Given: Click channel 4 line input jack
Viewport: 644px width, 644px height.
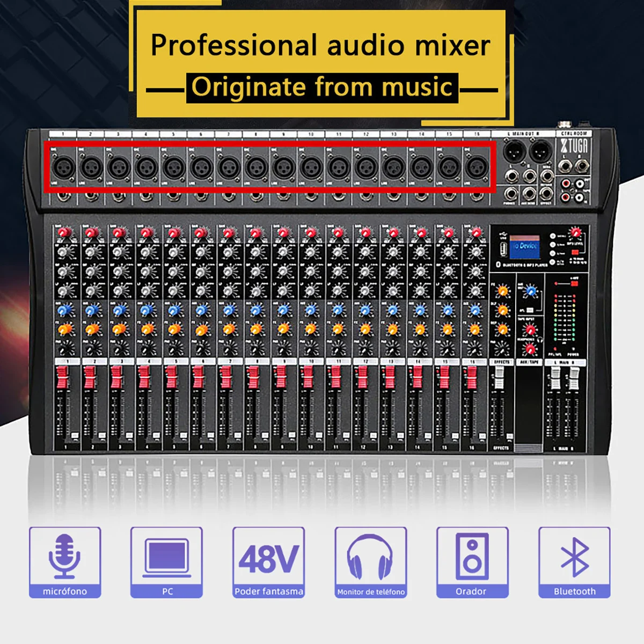Looking at the screenshot, I should [147, 196].
